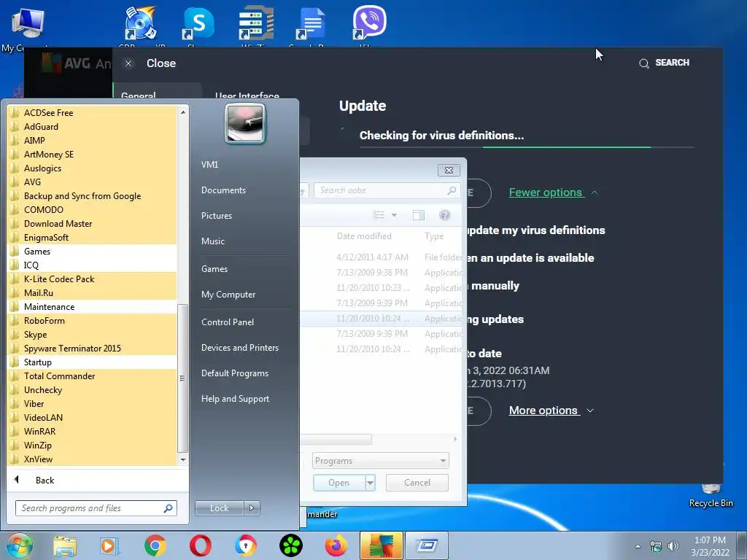Viewport: 747px width, 560px height.
Task: Click SEARCH in AVG settings
Action: [664, 63]
